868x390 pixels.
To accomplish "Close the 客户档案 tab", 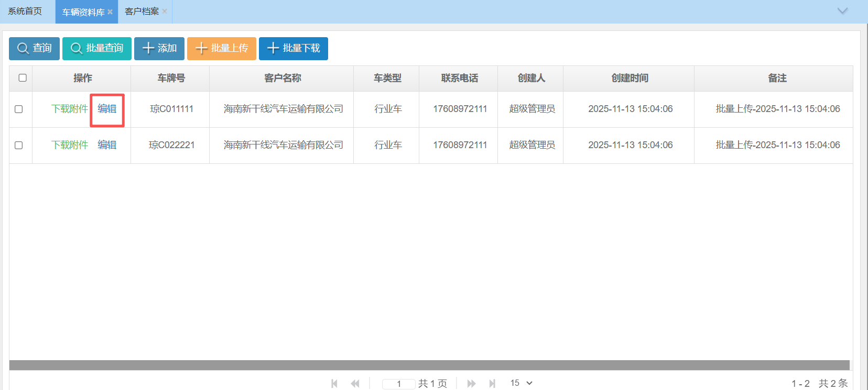I will tap(165, 12).
